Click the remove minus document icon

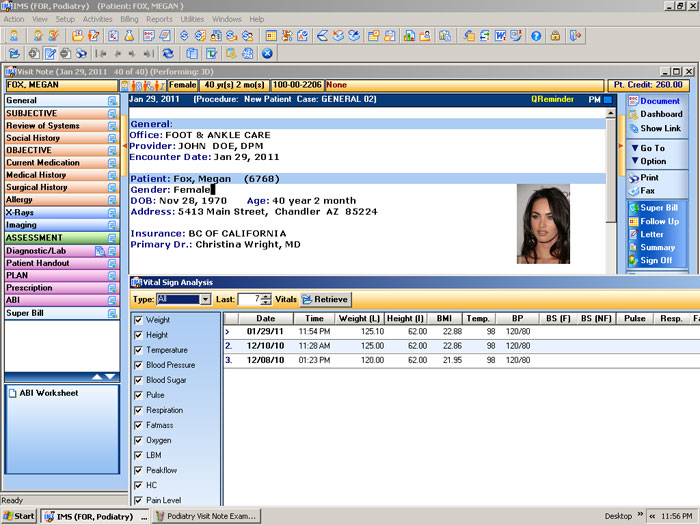66,54
